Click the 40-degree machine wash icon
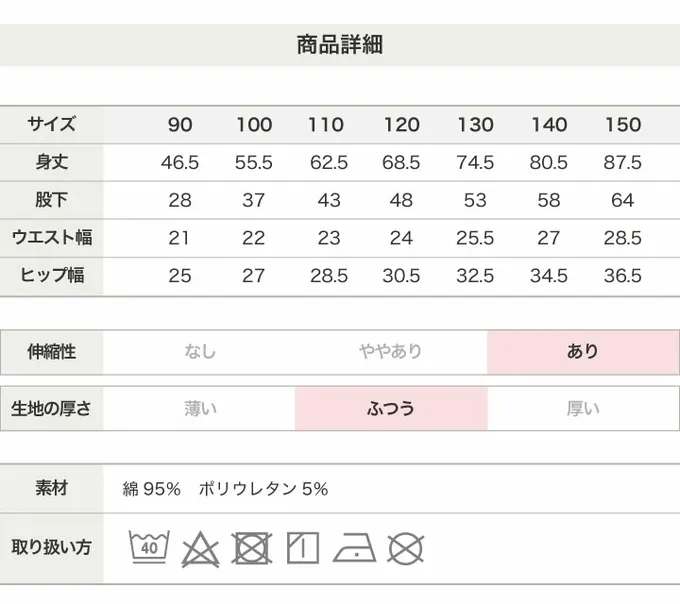The image size is (680, 604). pos(148,547)
